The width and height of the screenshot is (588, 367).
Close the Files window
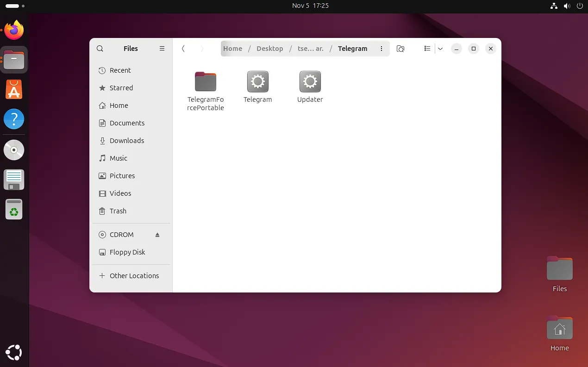point(491,49)
